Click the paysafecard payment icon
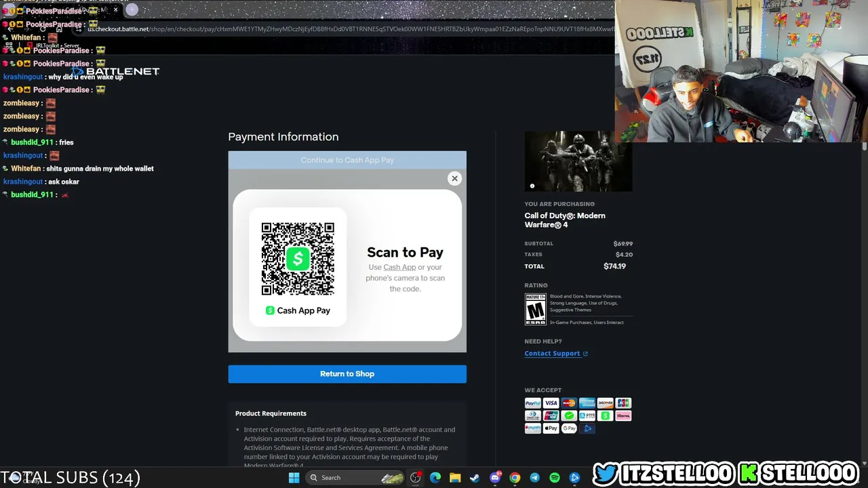Viewport: 868px width, 488px height. pyautogui.click(x=533, y=428)
